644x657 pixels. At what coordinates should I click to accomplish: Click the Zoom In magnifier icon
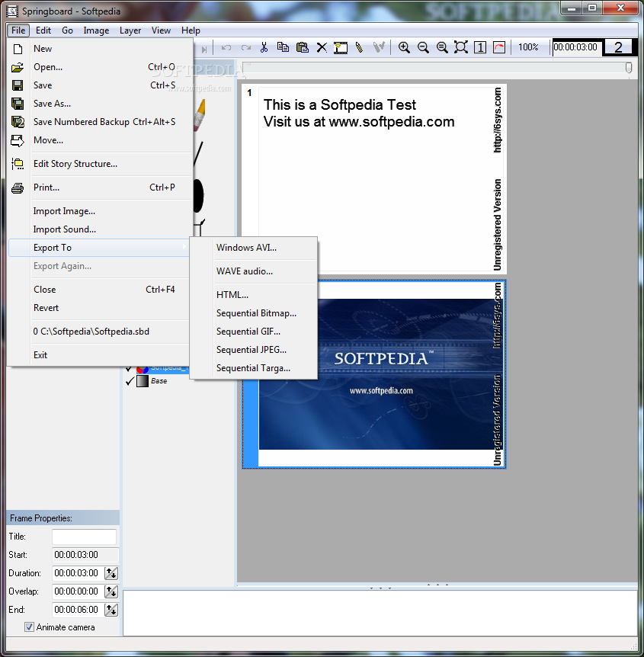click(x=404, y=47)
